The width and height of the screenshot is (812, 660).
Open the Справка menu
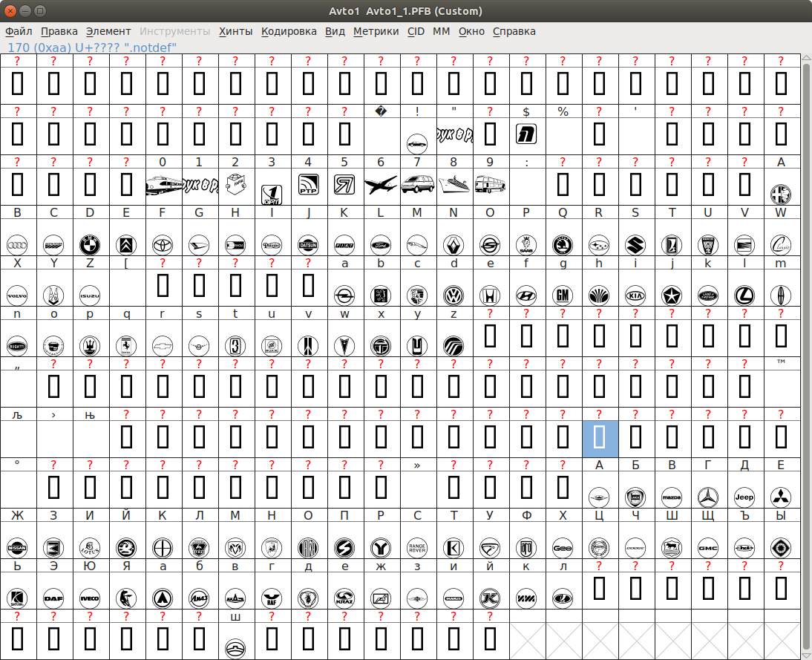click(x=514, y=31)
